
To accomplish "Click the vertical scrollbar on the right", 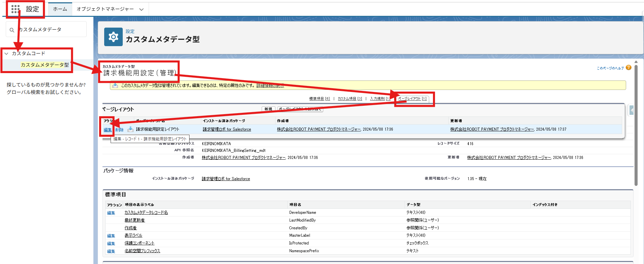I will point(636,125).
